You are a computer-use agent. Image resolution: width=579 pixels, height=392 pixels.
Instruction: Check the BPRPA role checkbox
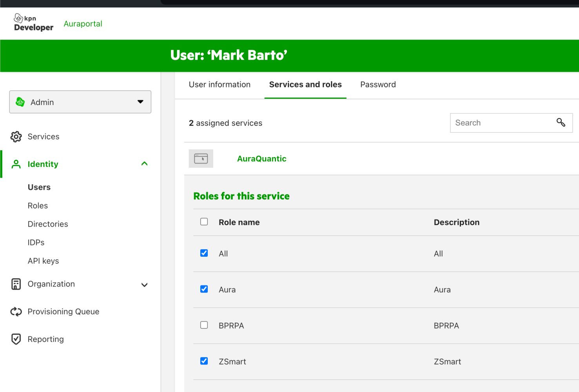point(204,325)
